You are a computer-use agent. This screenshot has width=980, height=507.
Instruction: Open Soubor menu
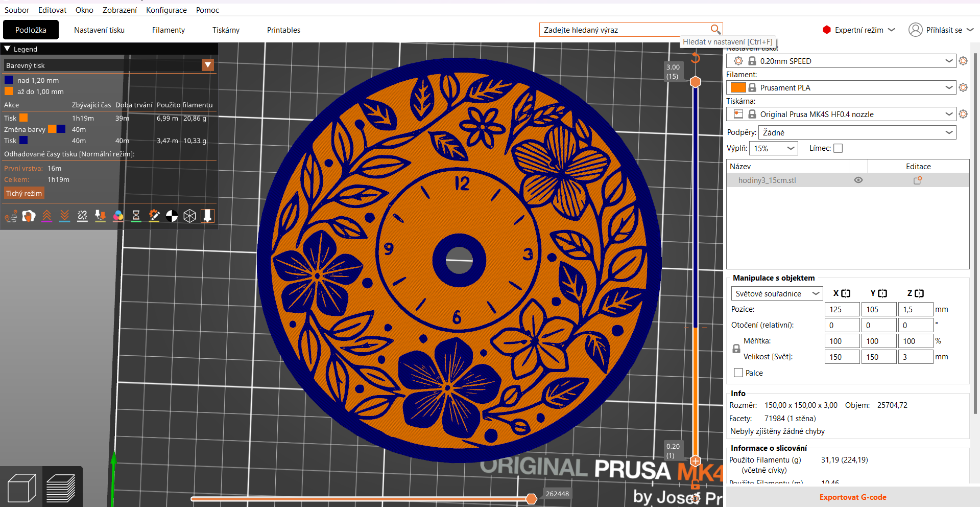(17, 10)
